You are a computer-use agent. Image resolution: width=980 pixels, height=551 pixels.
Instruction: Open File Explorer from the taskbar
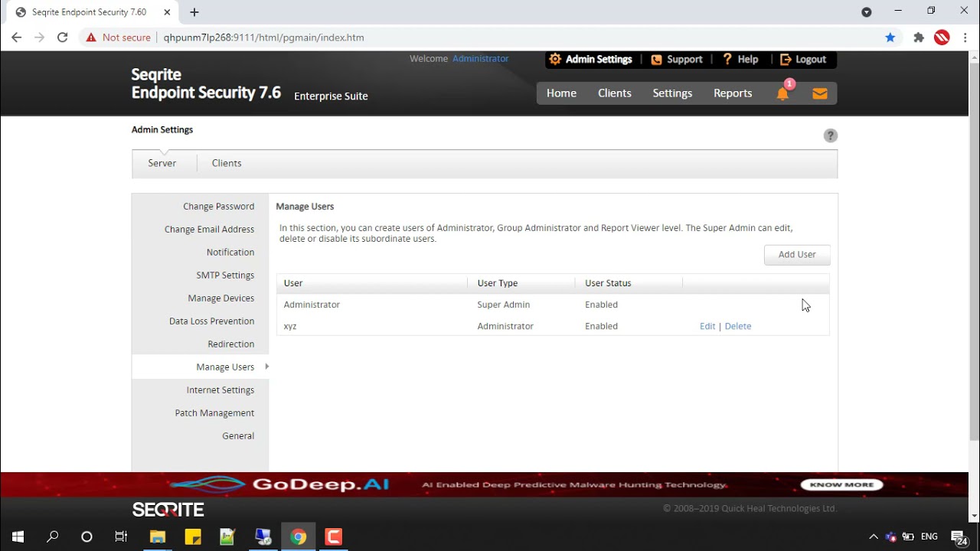click(158, 536)
